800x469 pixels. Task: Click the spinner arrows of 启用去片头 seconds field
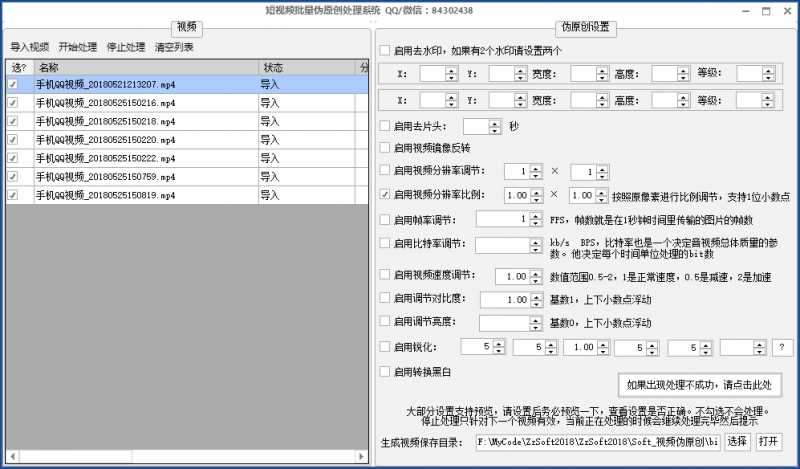point(496,126)
